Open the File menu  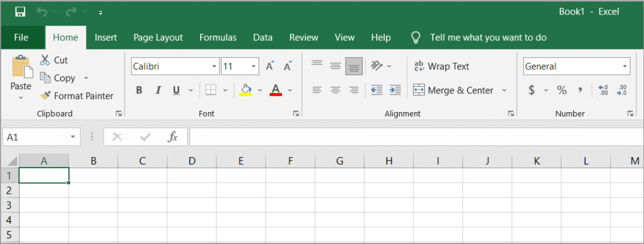21,37
